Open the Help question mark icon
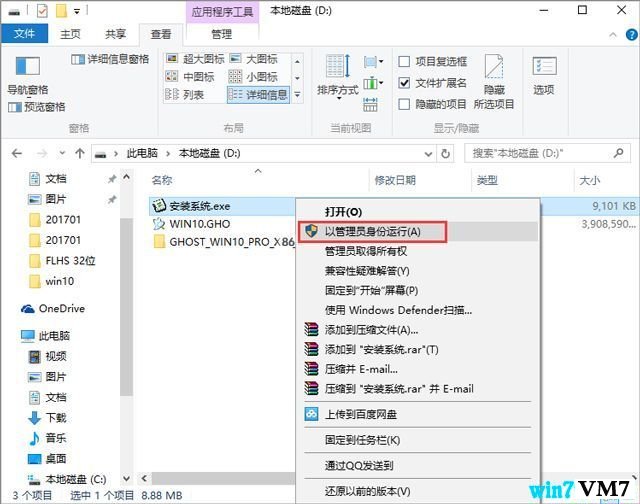The width and height of the screenshot is (640, 504). point(632,35)
